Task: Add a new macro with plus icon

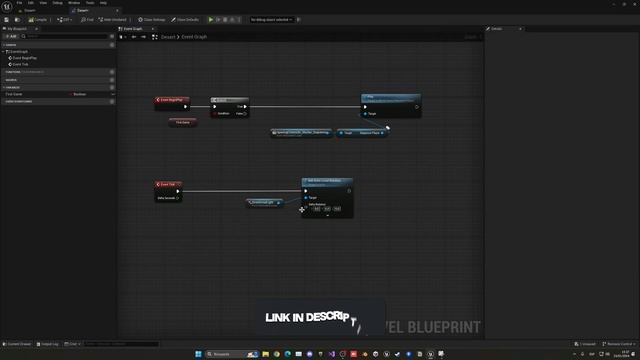Action: (112, 80)
